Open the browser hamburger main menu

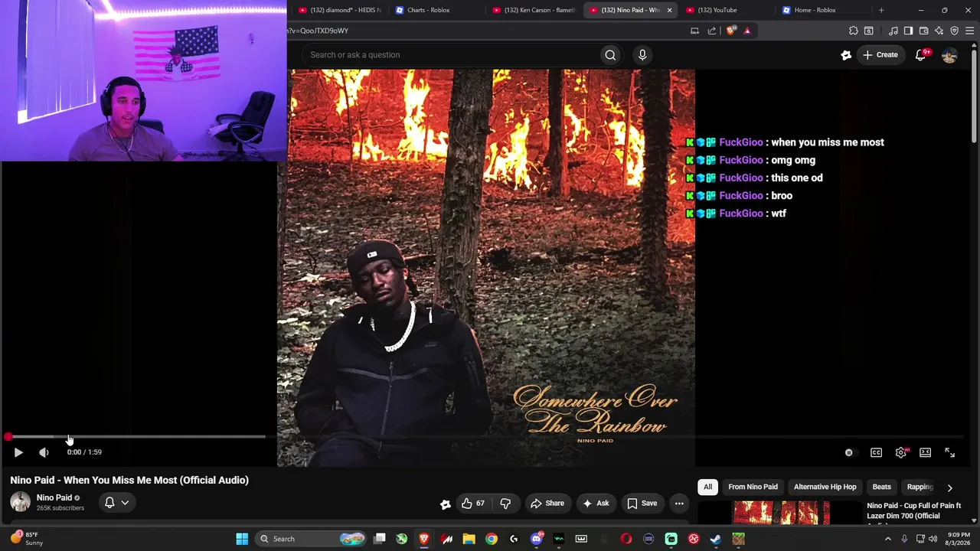(969, 31)
